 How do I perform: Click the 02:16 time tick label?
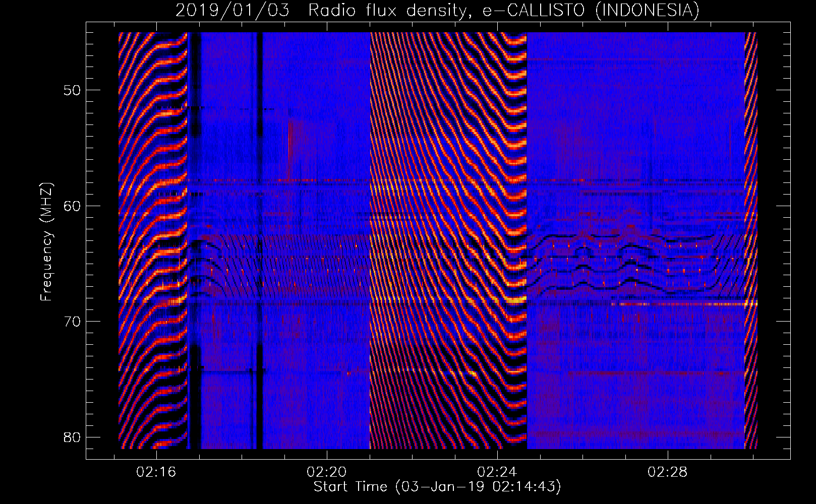(x=156, y=472)
